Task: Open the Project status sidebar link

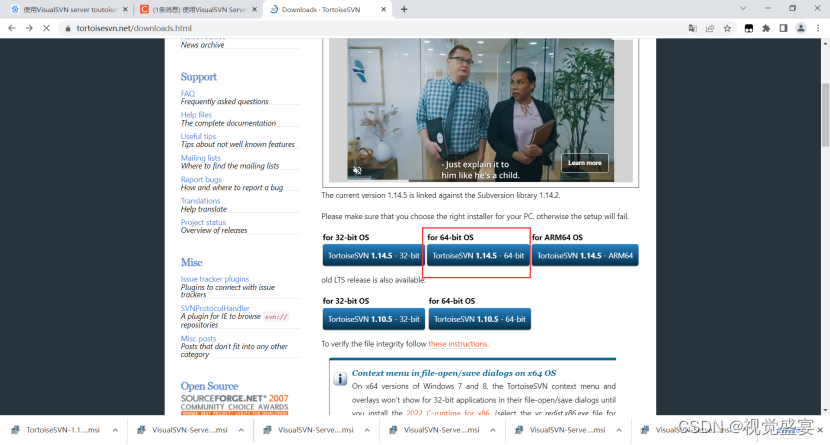Action: pos(203,223)
